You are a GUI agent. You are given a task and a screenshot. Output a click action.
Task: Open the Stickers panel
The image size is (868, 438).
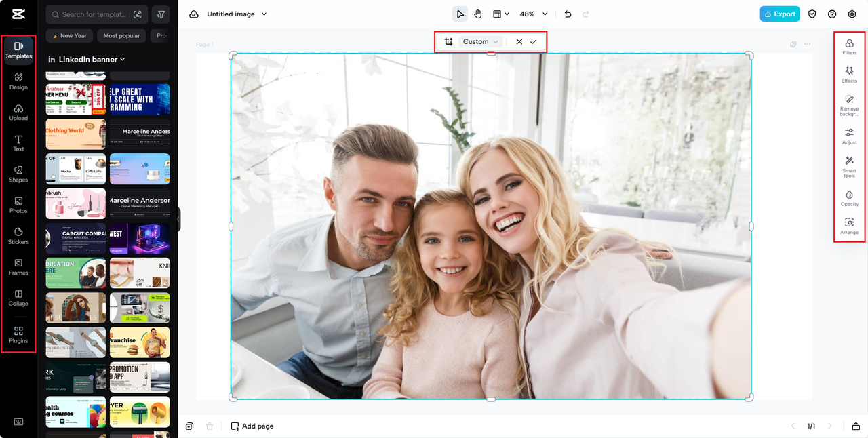point(18,236)
